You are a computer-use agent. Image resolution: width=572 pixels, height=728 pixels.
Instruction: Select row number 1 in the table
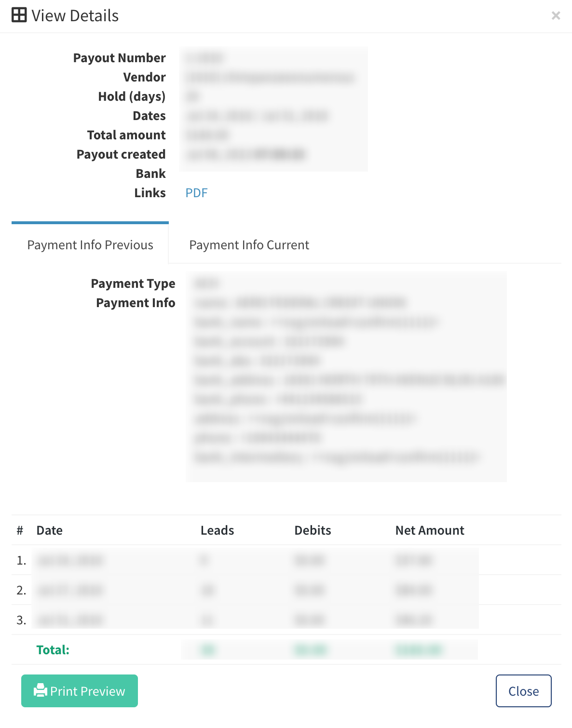[x=21, y=560]
